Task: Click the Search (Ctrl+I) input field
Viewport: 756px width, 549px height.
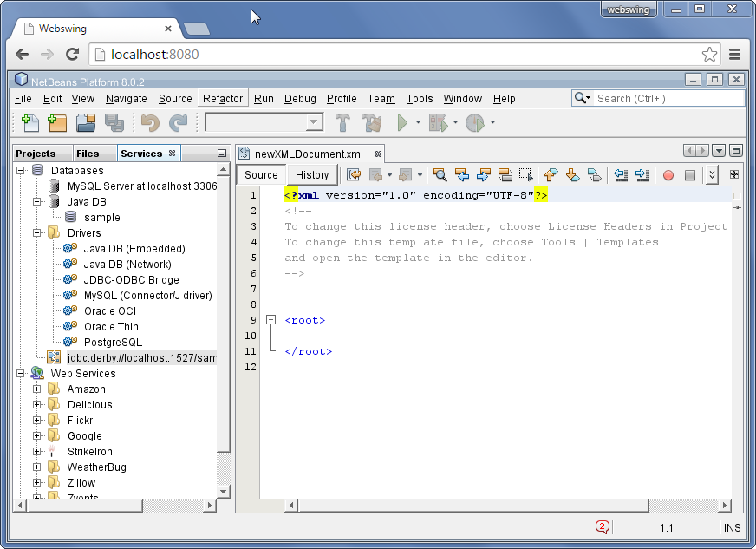Action: point(668,99)
